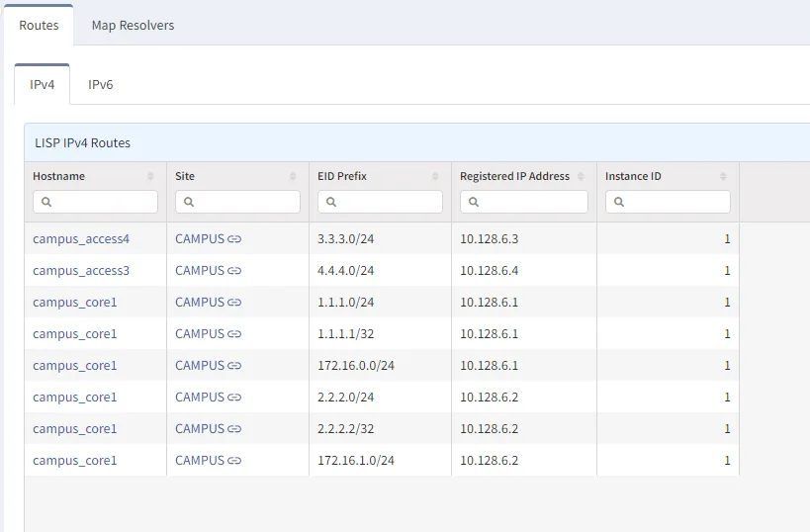810x532 pixels.
Task: Open the campus_access4 hostname link
Action: point(81,239)
